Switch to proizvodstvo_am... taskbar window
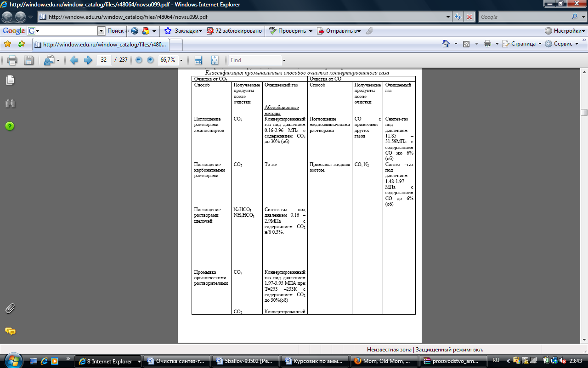588x368 pixels. point(453,361)
